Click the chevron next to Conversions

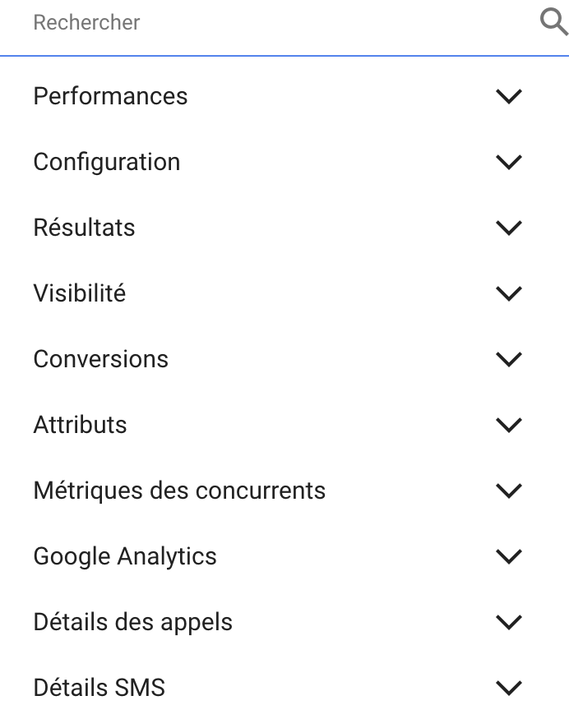[510, 359]
